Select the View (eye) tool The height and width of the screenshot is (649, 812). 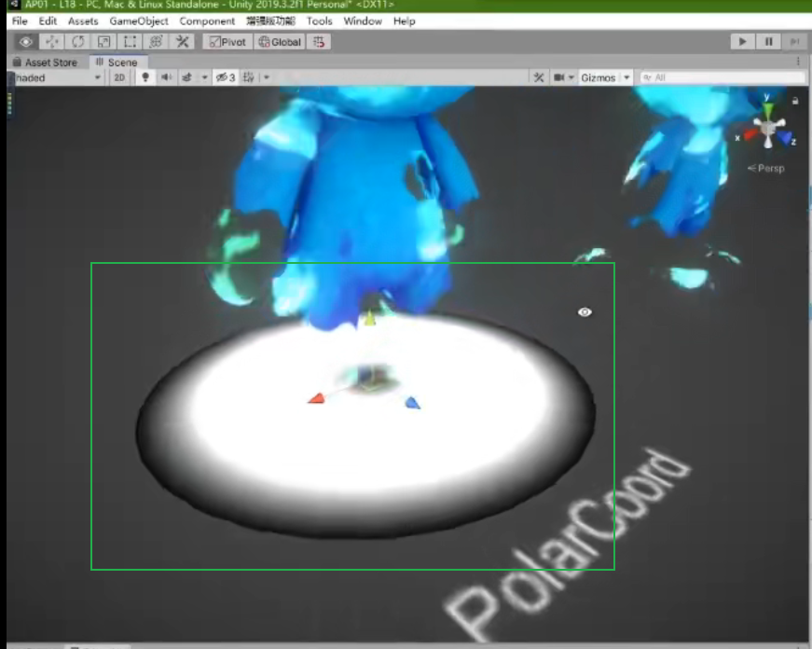pyautogui.click(x=25, y=42)
